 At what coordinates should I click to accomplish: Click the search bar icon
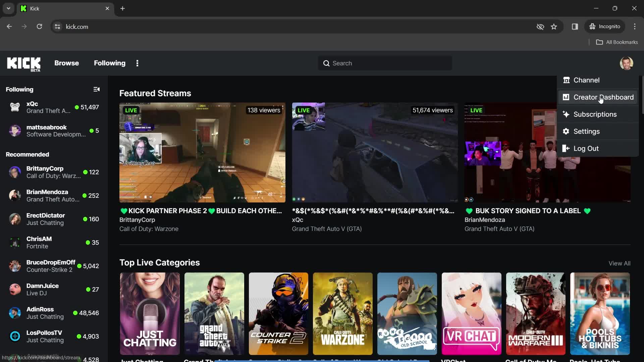tap(327, 63)
